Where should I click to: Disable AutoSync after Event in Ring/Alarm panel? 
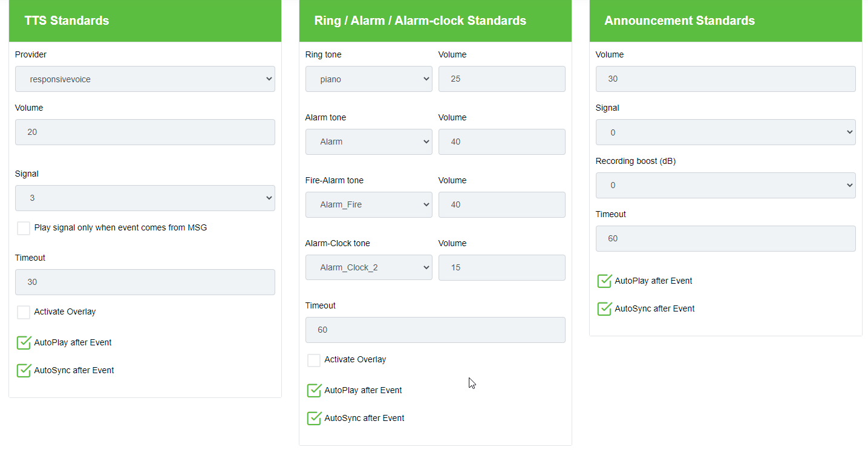click(314, 419)
